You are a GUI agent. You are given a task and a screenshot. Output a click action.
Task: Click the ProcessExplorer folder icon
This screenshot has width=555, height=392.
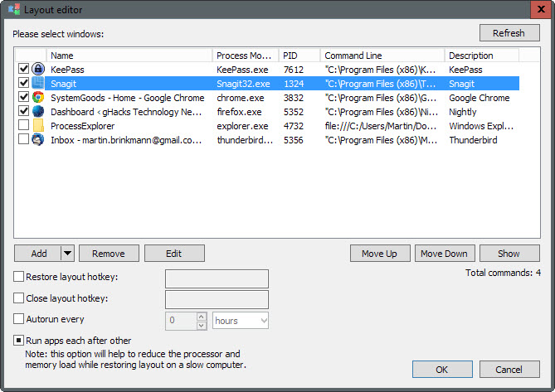click(x=38, y=125)
